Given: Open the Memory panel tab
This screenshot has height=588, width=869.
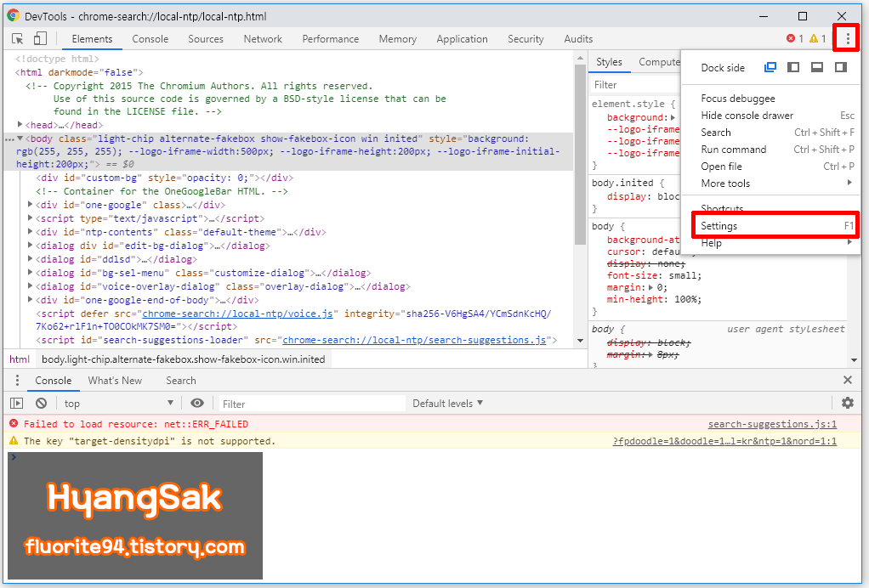Looking at the screenshot, I should (x=397, y=39).
